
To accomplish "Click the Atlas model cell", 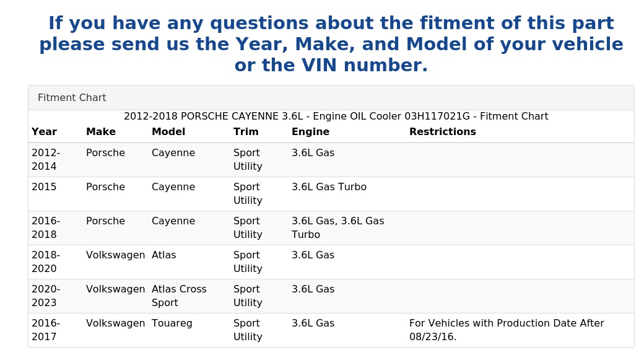I will point(164,255).
